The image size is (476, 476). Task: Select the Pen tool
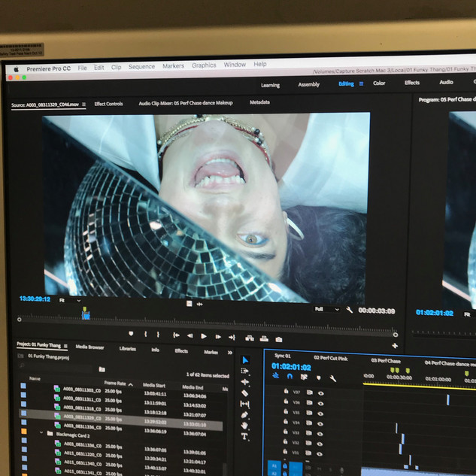pyautogui.click(x=244, y=414)
